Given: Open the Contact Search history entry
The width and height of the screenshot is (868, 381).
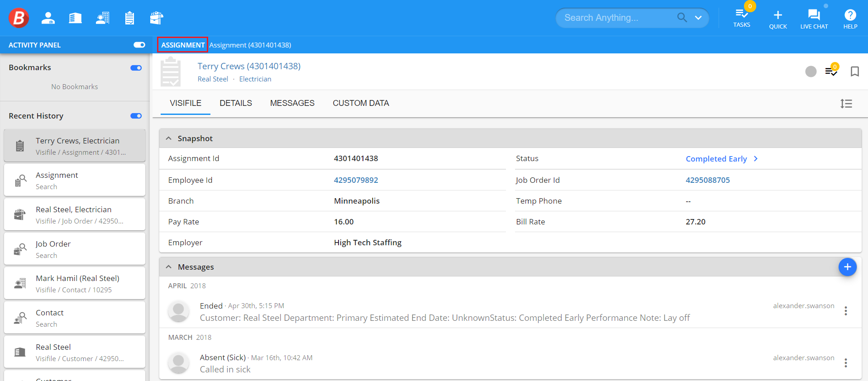Looking at the screenshot, I should coord(75,318).
